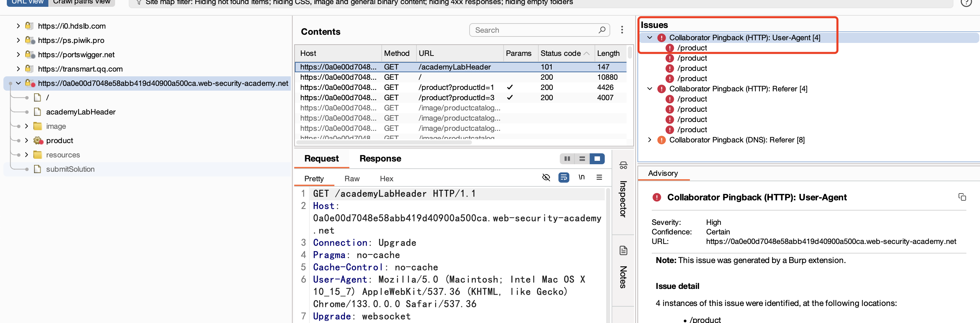Image resolution: width=980 pixels, height=323 pixels.
Task: Collapse the Collaborator Pingback (HTTP): Referer group
Action: [x=649, y=89]
